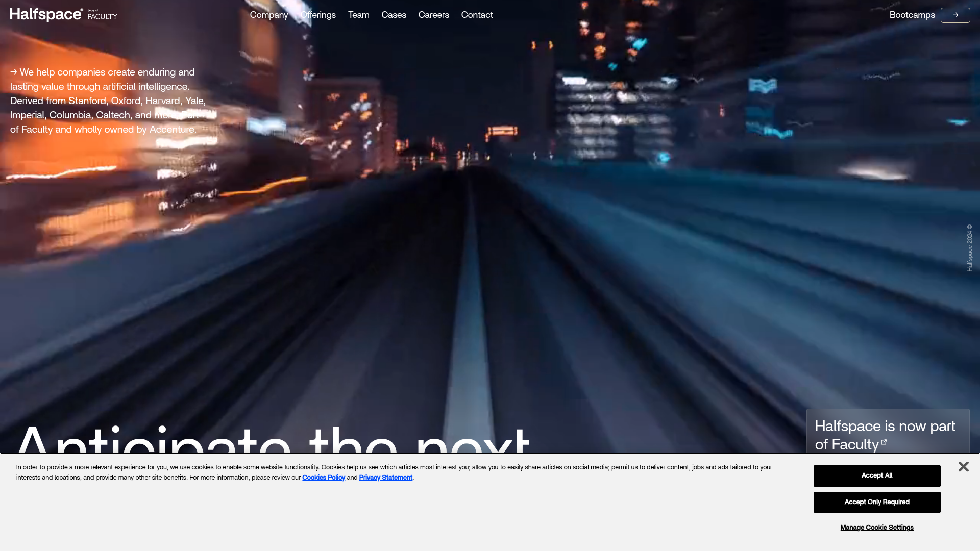Click 'Halfspace is now part of Faculty' card

click(x=888, y=432)
